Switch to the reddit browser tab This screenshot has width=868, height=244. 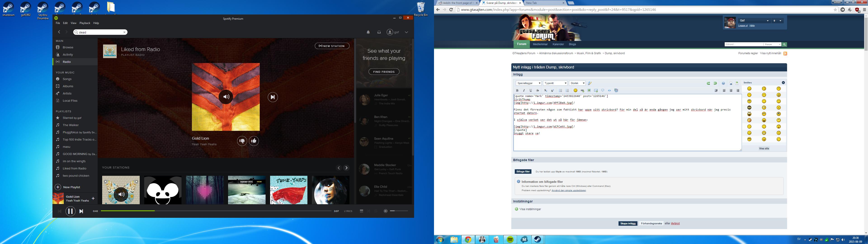[458, 3]
